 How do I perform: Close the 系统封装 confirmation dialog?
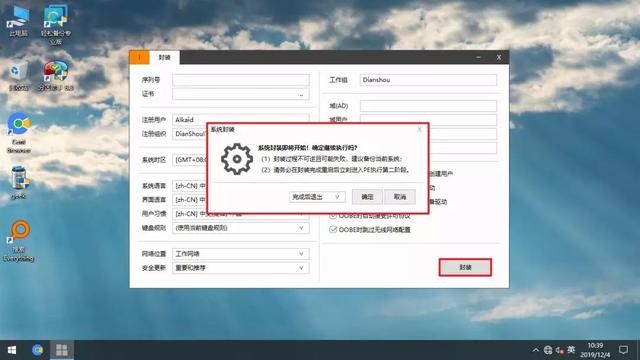point(419,129)
